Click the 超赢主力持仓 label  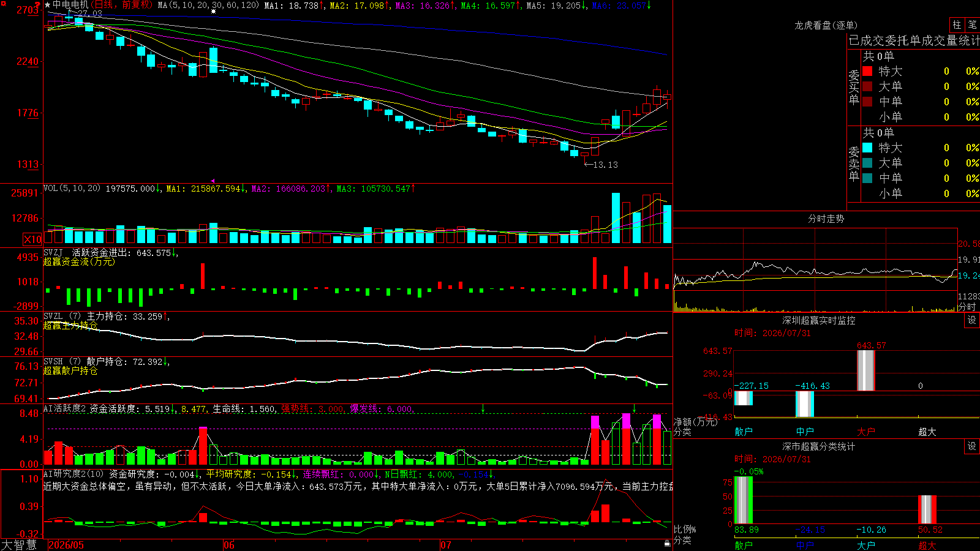point(70,325)
